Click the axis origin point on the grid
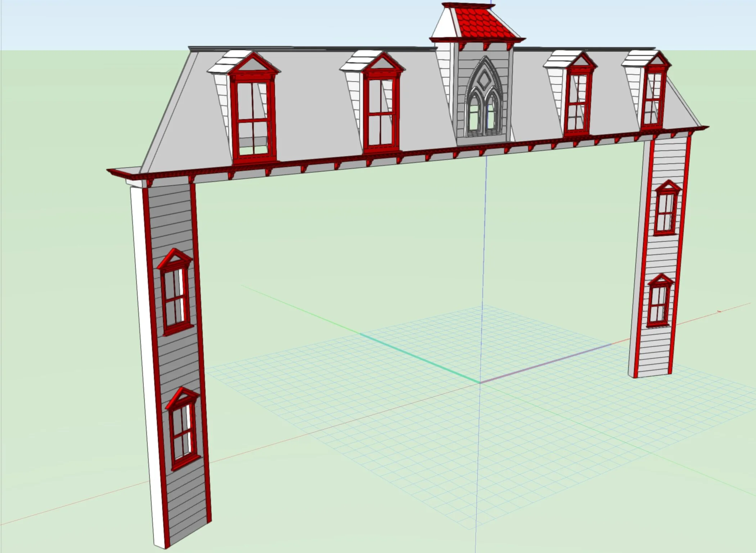The height and width of the screenshot is (553, 756). coord(480,382)
